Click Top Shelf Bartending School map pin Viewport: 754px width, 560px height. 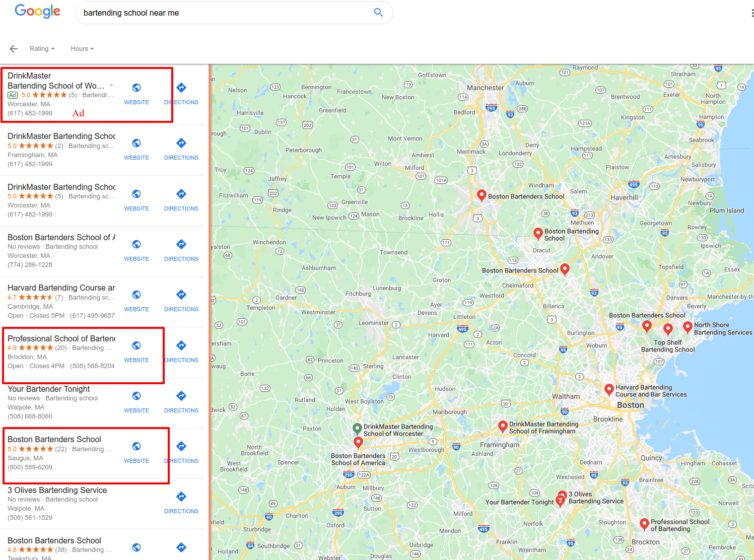[x=668, y=330]
